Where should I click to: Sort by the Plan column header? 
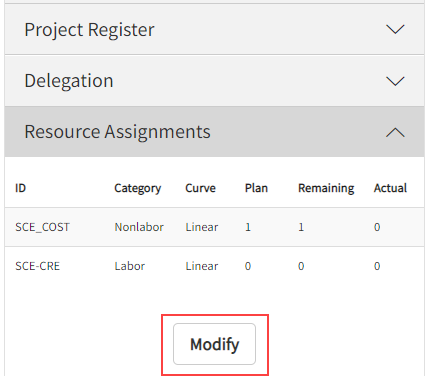[x=256, y=188]
